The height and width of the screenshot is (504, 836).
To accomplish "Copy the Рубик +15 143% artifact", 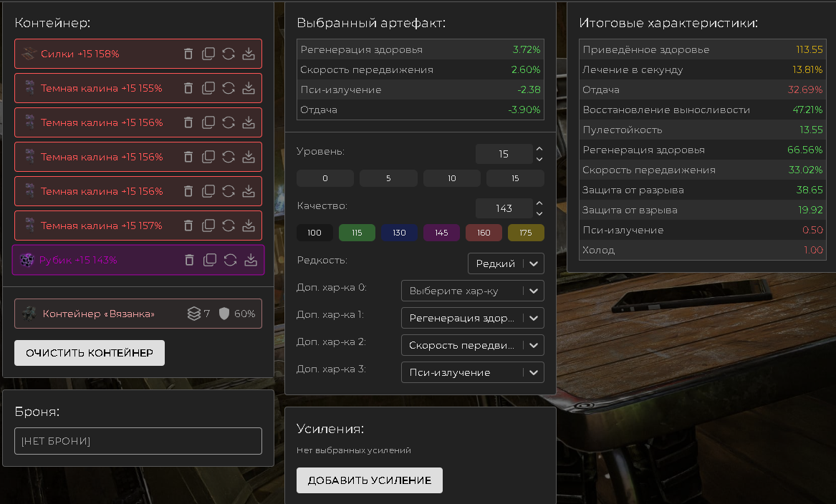I will click(210, 260).
